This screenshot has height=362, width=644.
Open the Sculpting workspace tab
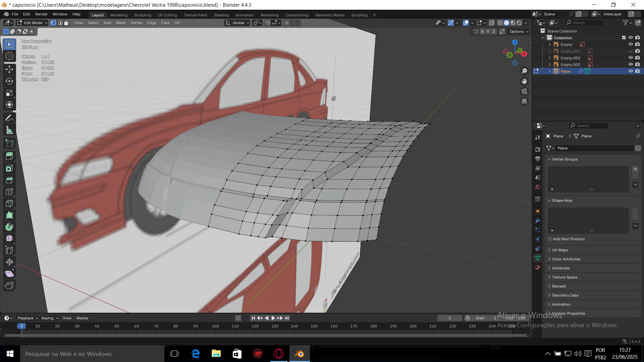pos(143,15)
